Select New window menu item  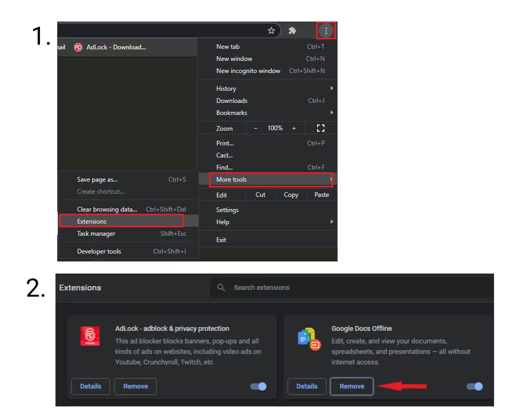(267, 59)
